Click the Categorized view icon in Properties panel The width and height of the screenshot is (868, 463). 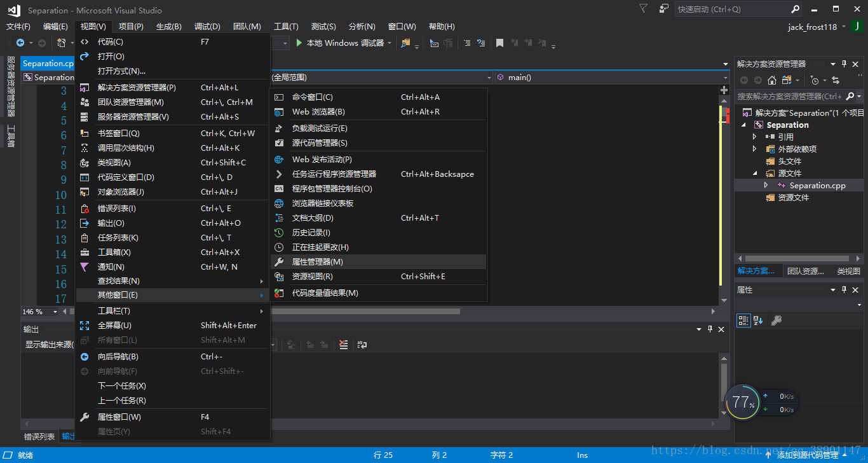[x=743, y=321]
